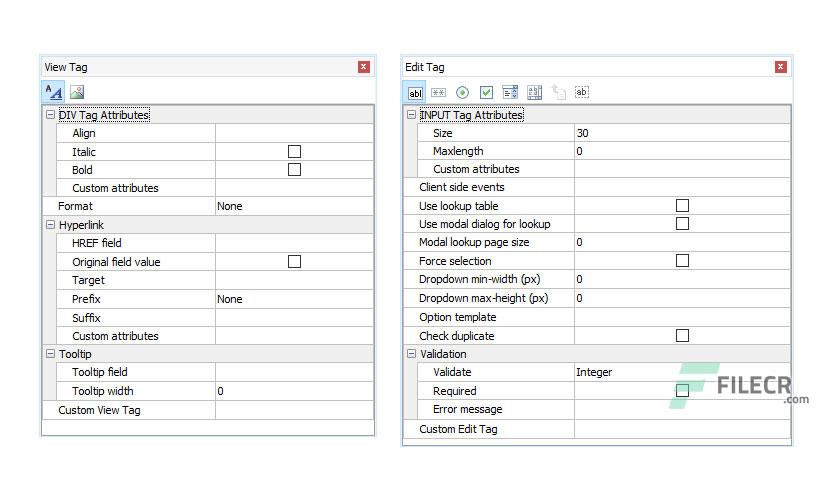Collapse the INPUT Tag Attributes group
The image size is (836, 484).
[x=411, y=115]
